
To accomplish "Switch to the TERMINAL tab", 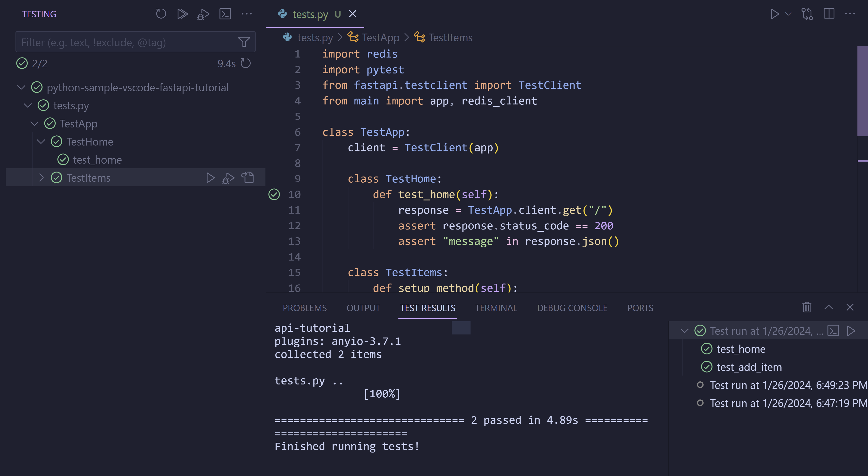I will pos(496,308).
